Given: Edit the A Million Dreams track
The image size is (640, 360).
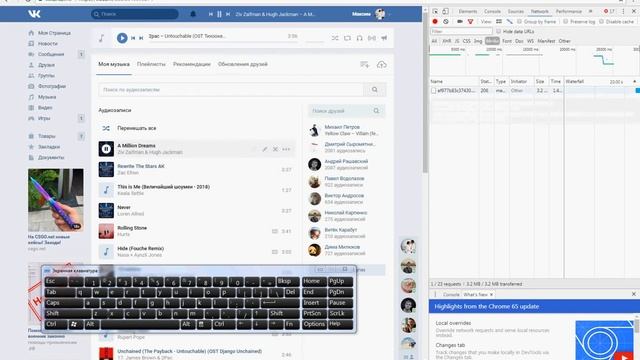Looking at the screenshot, I should (x=264, y=149).
